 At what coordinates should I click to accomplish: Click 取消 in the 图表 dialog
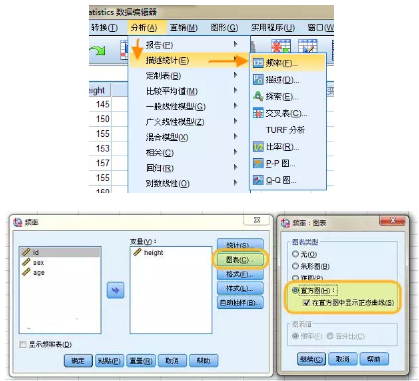click(343, 359)
